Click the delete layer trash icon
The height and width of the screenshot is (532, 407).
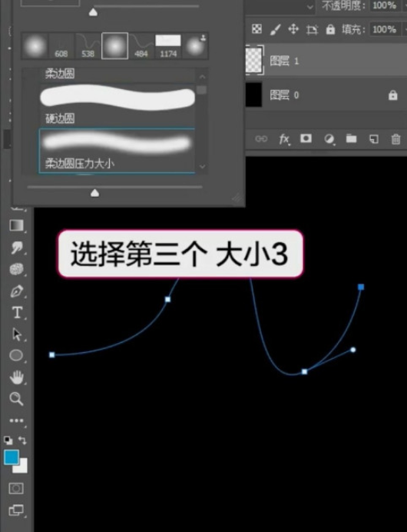pos(395,139)
